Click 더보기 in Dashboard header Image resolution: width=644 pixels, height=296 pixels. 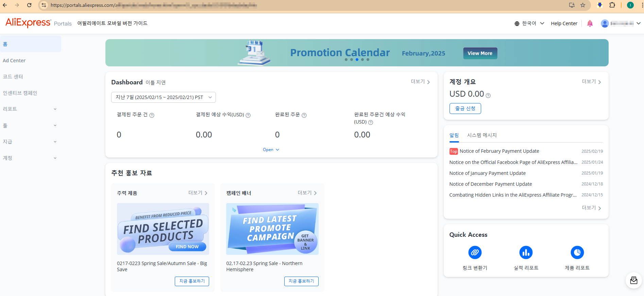[x=420, y=82]
